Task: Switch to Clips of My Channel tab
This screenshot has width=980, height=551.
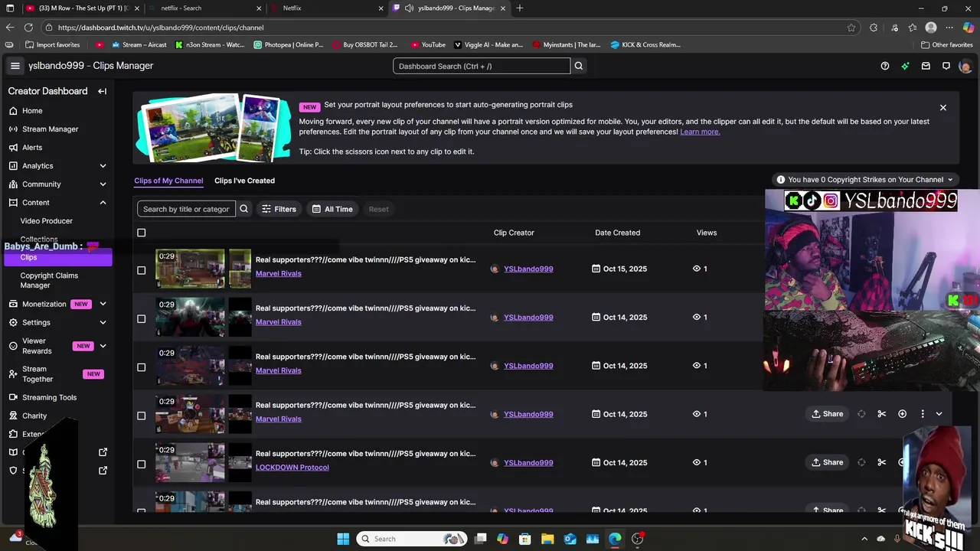Action: tap(168, 181)
